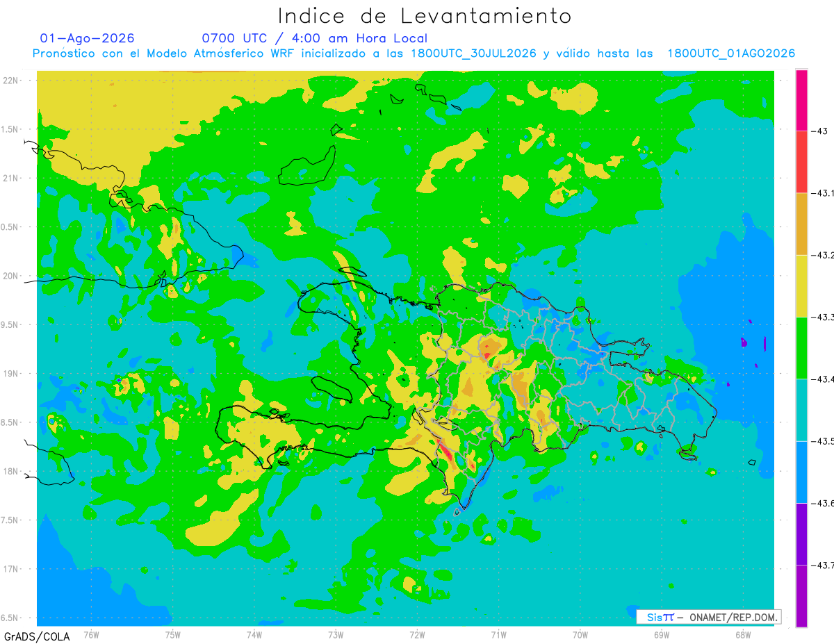Click the '76W' longitude label
This screenshot has height=644, width=834.
91,634
